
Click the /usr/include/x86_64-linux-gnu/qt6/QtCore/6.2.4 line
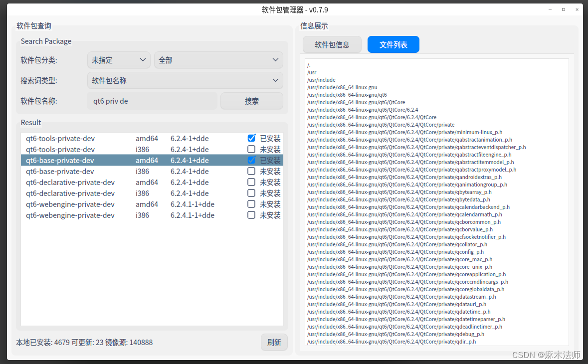pyautogui.click(x=363, y=110)
